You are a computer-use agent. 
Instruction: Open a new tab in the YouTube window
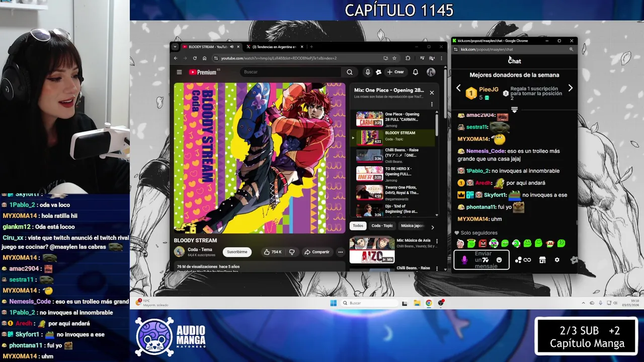click(311, 47)
